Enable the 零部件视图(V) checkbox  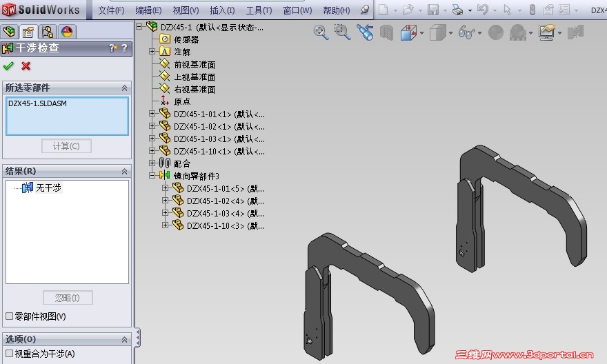9,316
